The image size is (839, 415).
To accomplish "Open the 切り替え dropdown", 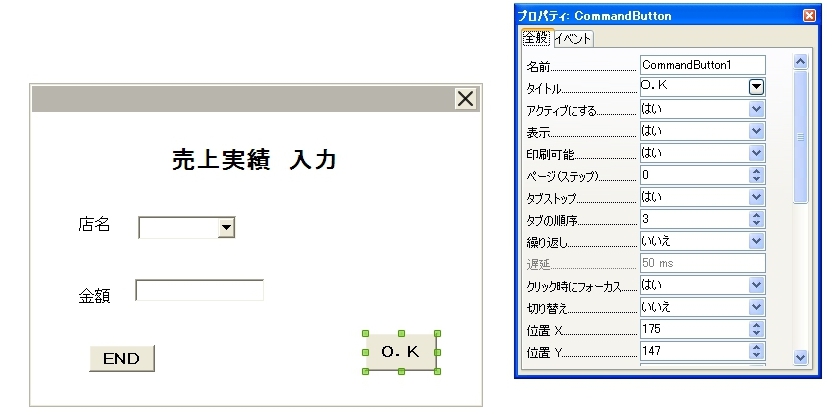I will [757, 307].
